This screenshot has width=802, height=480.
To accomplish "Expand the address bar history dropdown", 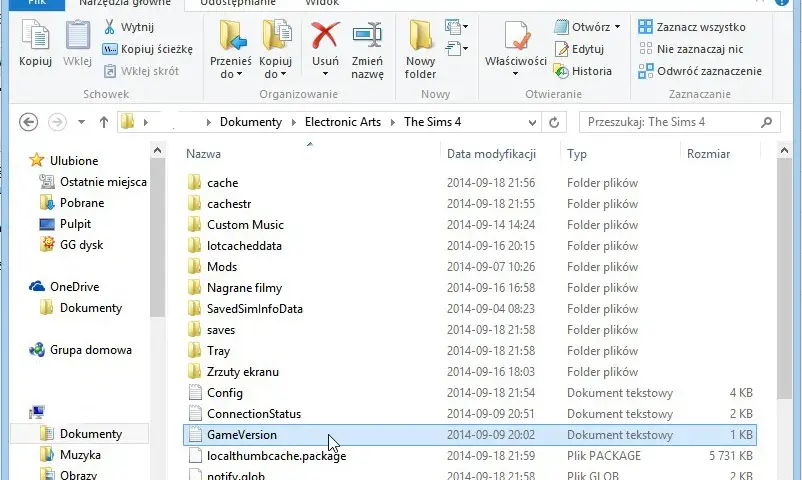I will [x=532, y=122].
